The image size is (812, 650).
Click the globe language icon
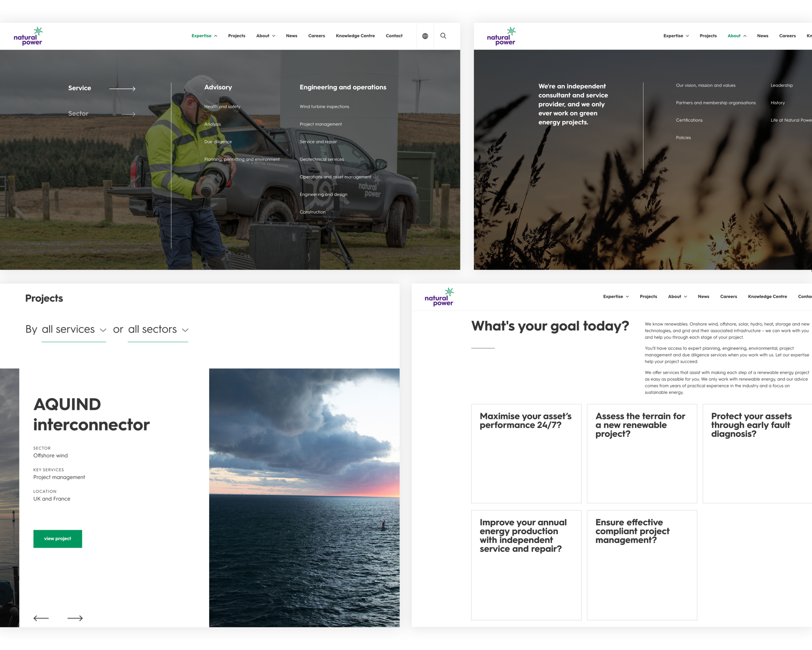pos(425,36)
